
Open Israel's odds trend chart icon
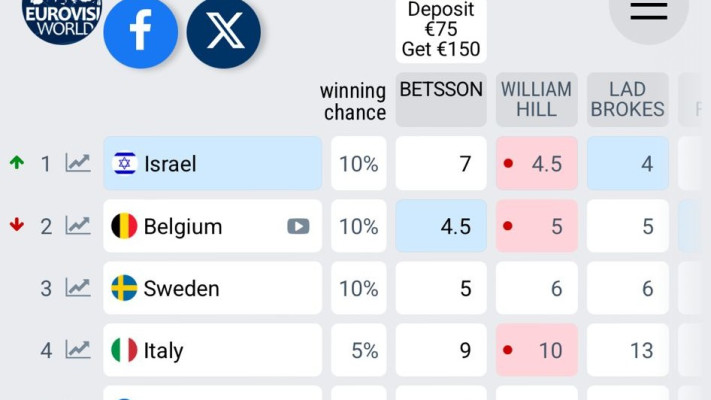tap(78, 163)
